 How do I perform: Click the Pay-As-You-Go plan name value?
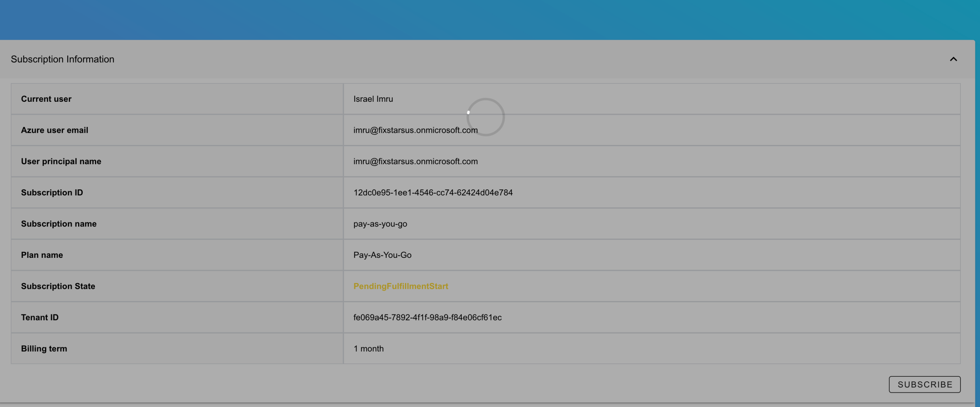(382, 255)
